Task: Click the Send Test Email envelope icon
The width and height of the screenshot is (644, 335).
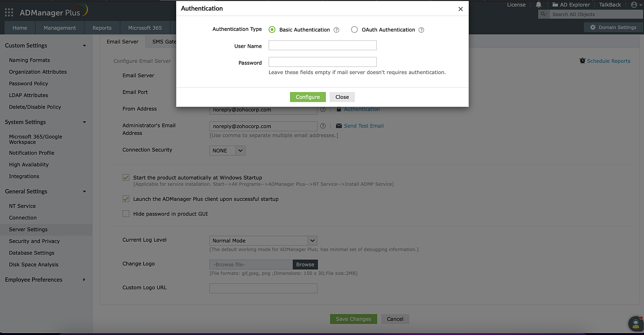Action: tap(339, 126)
